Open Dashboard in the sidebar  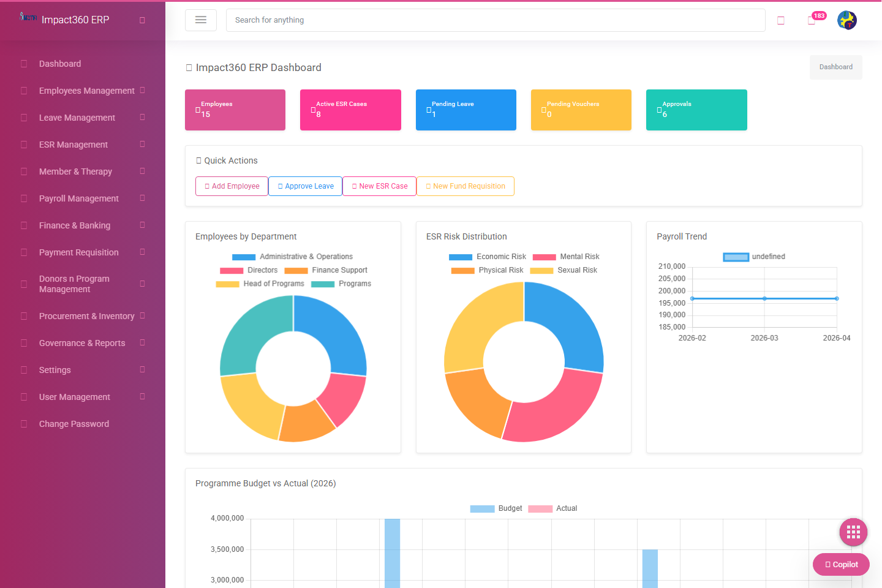(x=60, y=64)
